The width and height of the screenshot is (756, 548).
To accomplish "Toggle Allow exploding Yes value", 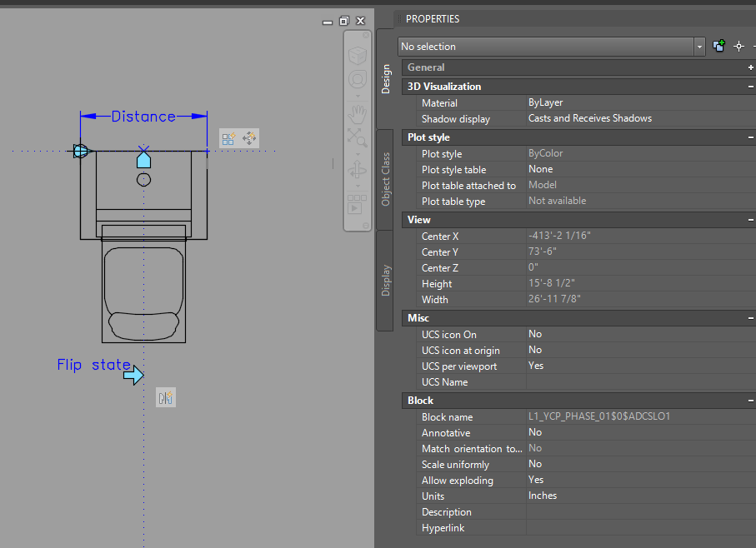I will 641,480.
